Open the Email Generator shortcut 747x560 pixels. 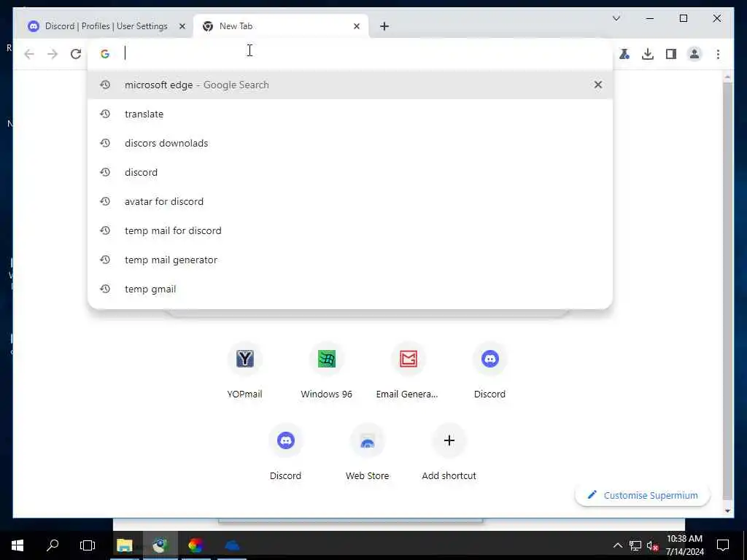coord(409,370)
